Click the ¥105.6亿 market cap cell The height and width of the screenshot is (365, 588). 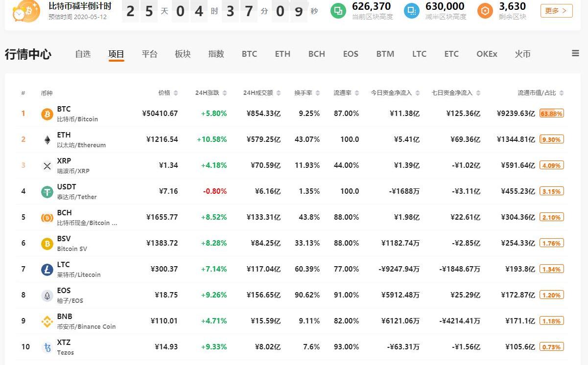(x=520, y=347)
